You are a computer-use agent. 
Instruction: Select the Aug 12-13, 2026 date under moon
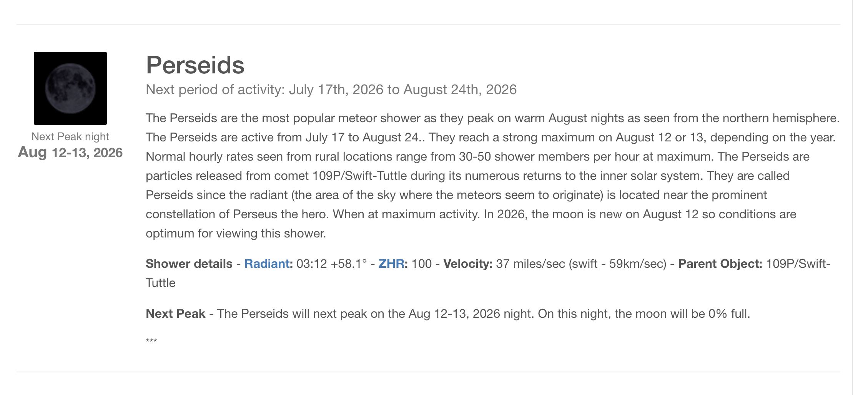[70, 153]
